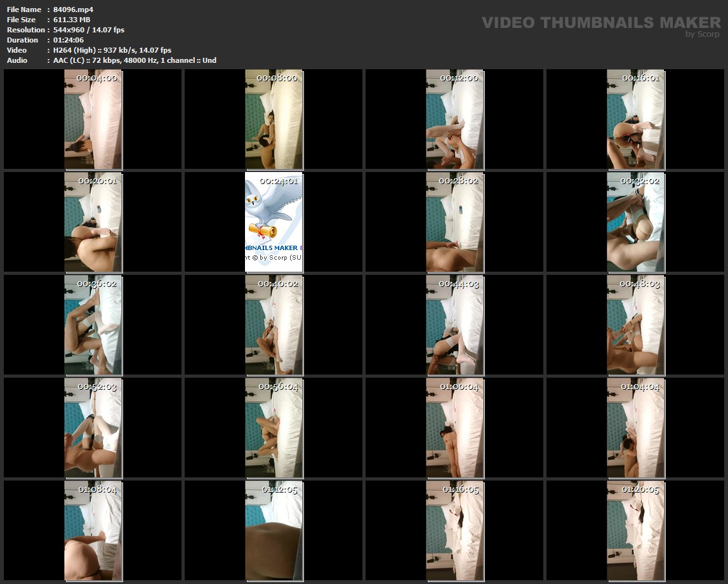This screenshot has width=728, height=584.
Task: Click the Video codec H264 info line
Action: pyautogui.click(x=112, y=50)
